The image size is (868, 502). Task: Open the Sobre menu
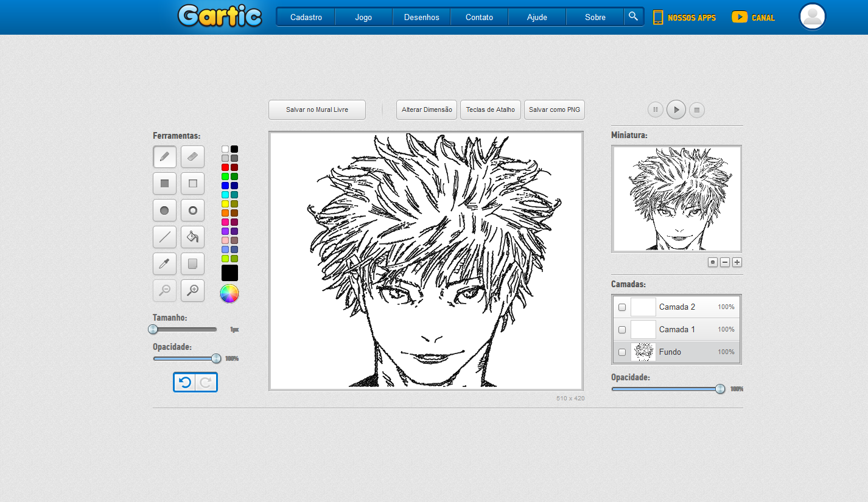(595, 17)
